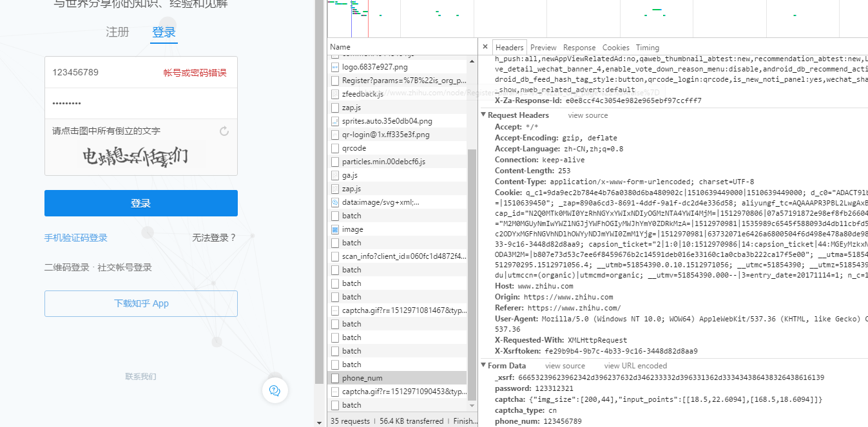Click 手机验证码登录 link

[76, 238]
